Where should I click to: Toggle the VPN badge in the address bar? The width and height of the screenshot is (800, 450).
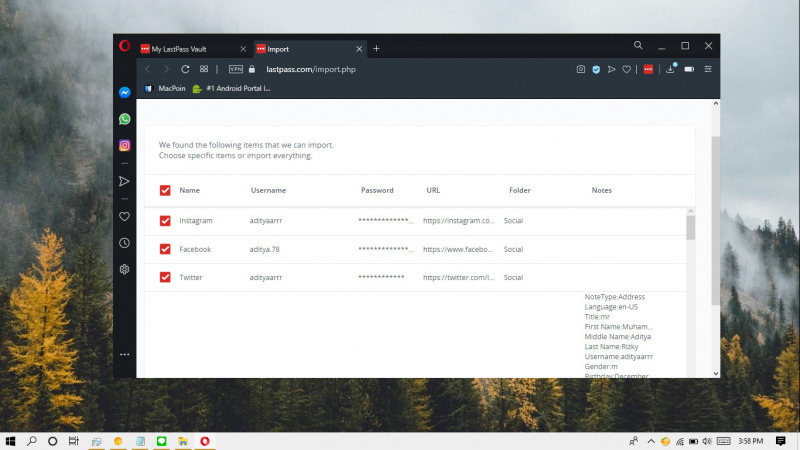tap(236, 69)
